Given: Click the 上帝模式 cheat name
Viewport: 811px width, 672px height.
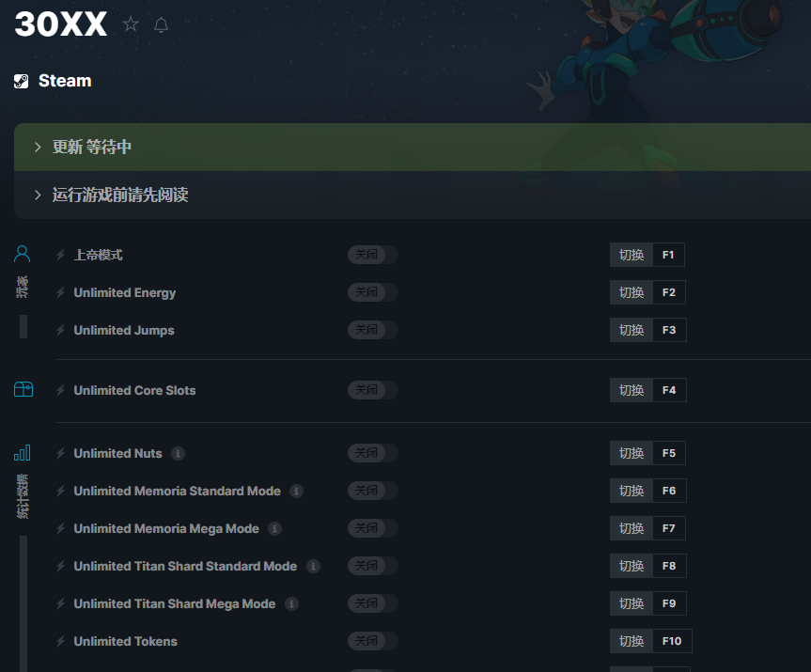Looking at the screenshot, I should (99, 255).
